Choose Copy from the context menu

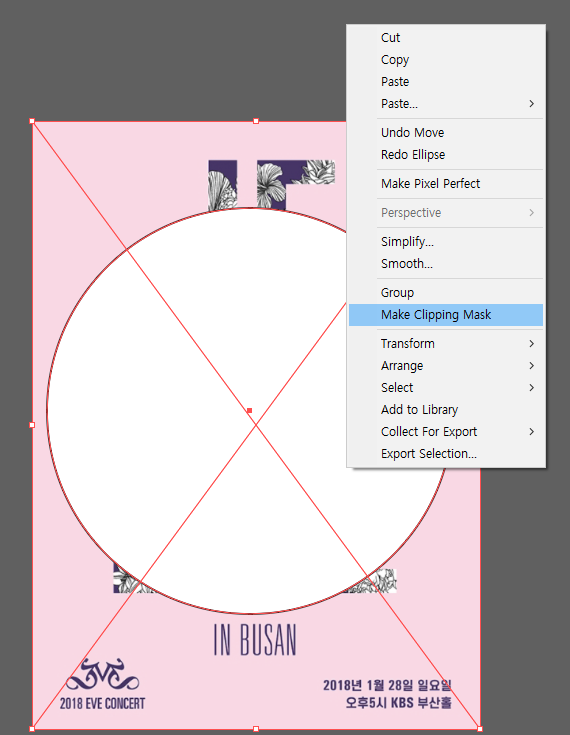click(x=446, y=60)
